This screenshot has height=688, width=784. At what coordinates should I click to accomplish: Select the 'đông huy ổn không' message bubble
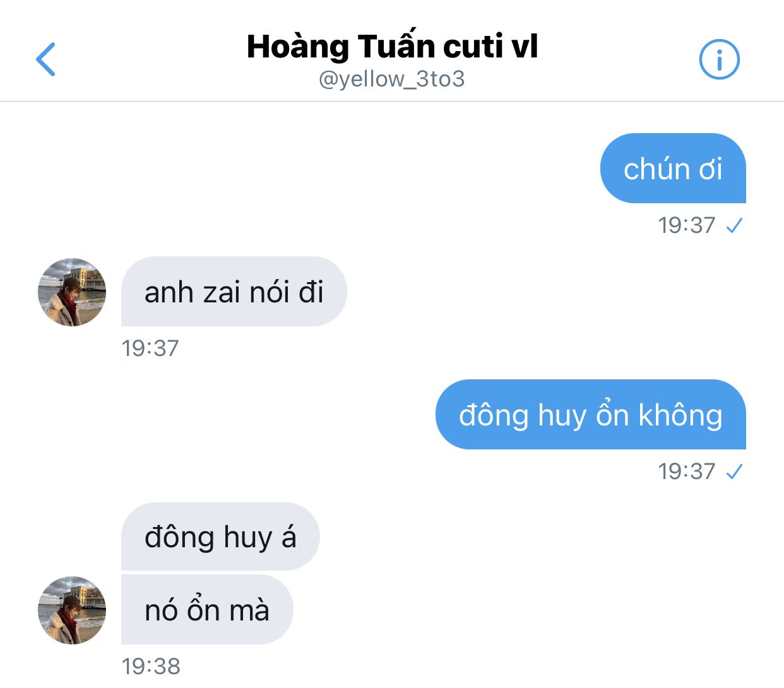[x=591, y=414]
